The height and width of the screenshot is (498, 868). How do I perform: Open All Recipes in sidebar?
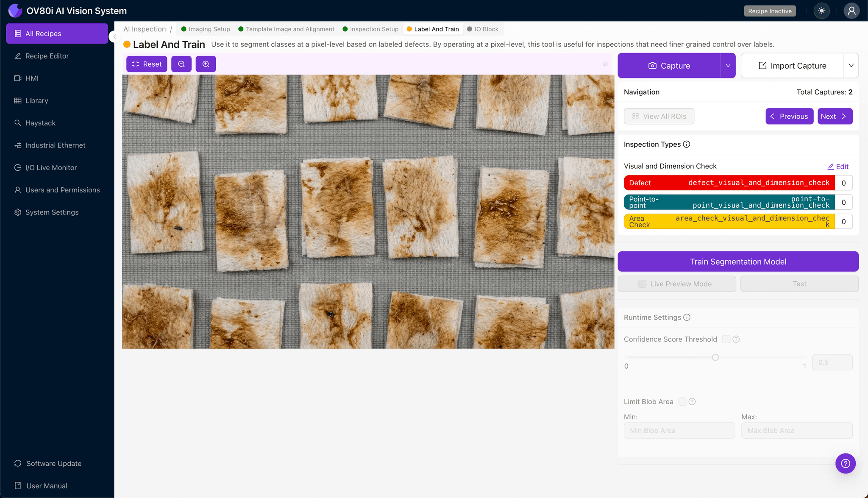coord(57,33)
